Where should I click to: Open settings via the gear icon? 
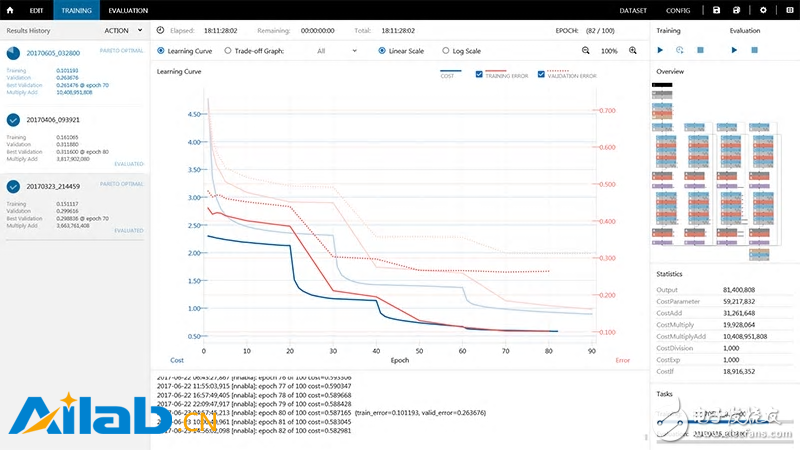[x=762, y=10]
